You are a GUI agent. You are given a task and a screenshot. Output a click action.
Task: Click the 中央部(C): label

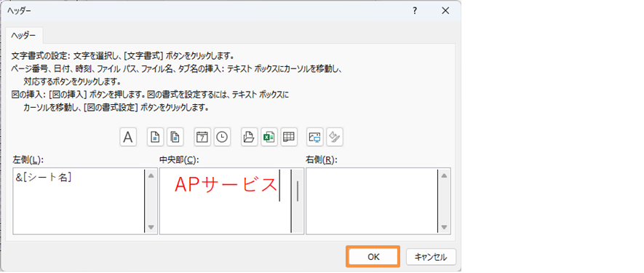pyautogui.click(x=179, y=159)
